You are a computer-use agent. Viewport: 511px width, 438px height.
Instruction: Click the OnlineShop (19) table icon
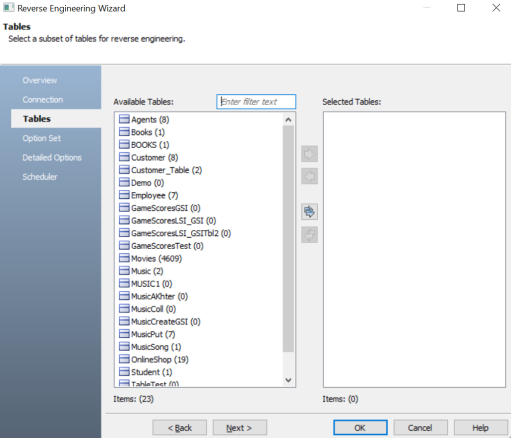[x=124, y=359]
